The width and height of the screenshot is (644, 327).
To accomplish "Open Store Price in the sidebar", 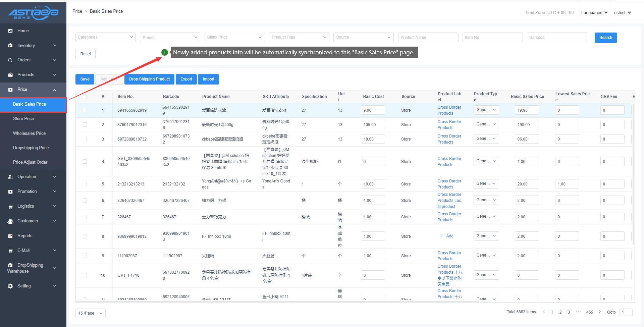I will [x=23, y=119].
